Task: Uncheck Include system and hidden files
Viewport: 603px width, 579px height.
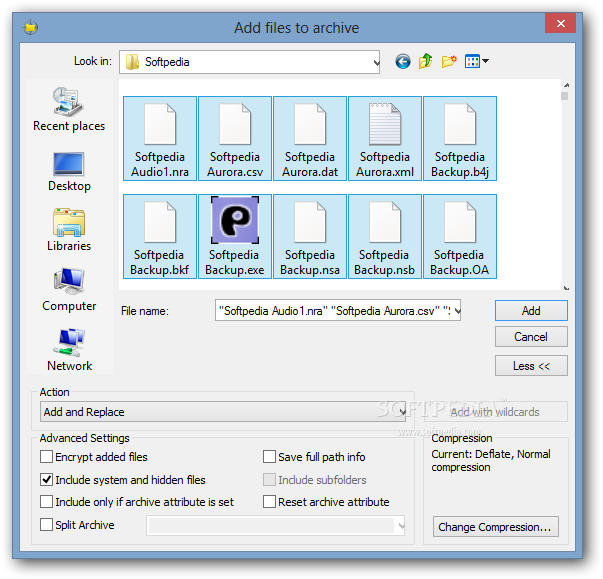Action: (x=47, y=479)
